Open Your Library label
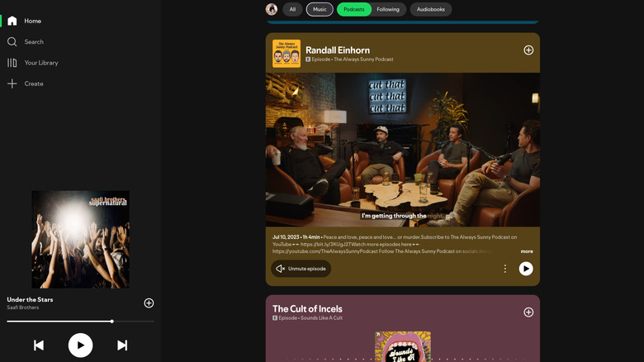The width and height of the screenshot is (644, 362). click(x=41, y=63)
